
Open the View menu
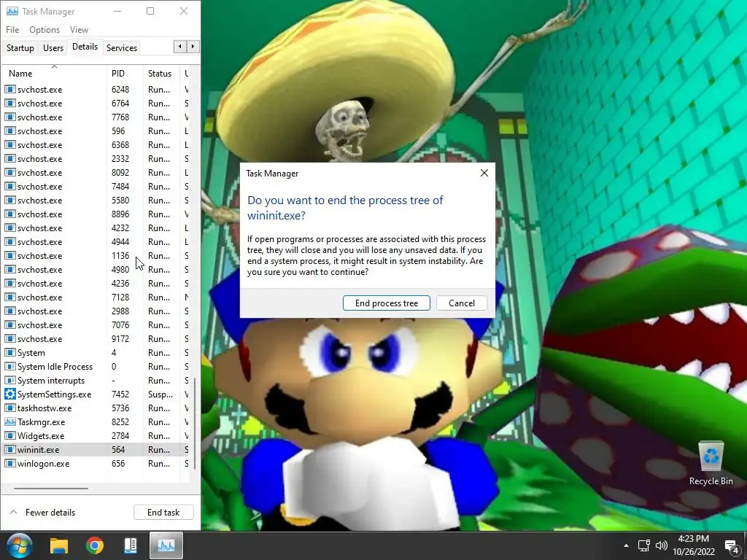pos(79,29)
